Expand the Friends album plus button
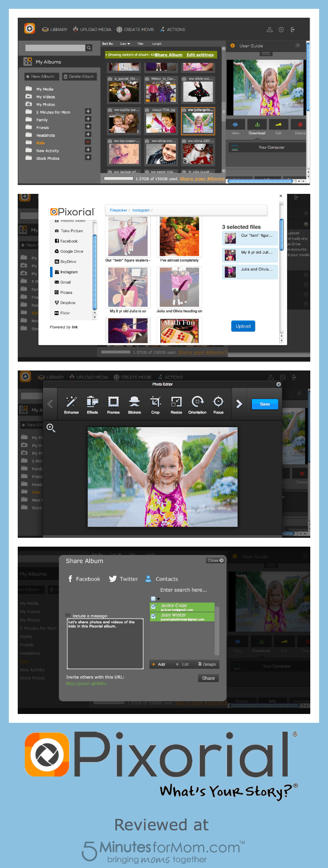This screenshot has height=868, width=328. coord(88,127)
